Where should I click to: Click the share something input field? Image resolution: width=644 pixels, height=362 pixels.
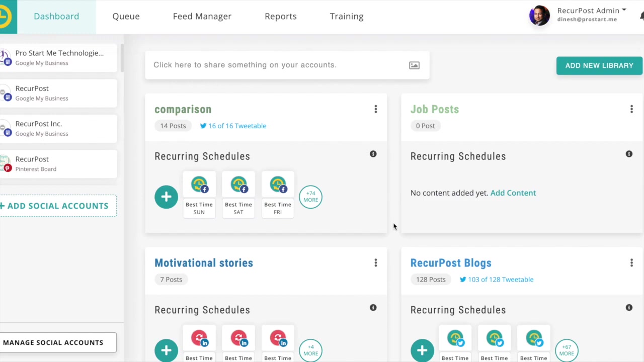tap(287, 65)
